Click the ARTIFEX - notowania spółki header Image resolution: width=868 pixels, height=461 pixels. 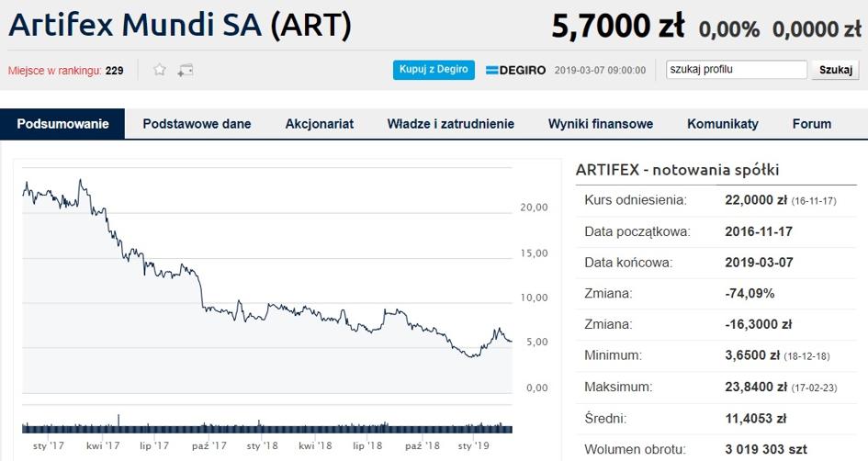677,169
